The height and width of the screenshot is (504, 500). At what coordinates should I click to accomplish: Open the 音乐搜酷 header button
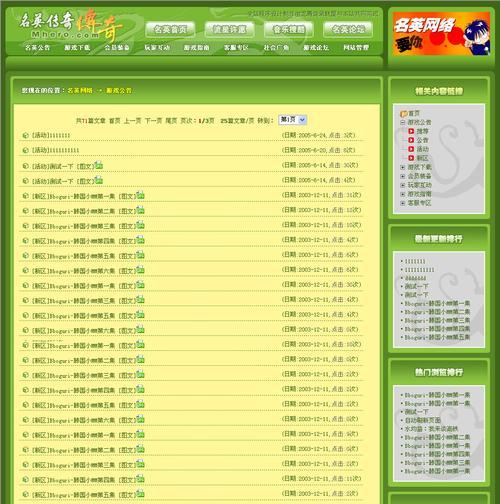(289, 30)
